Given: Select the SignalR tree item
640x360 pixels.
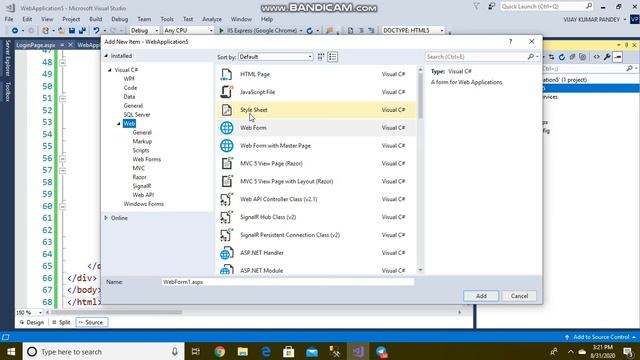Looking at the screenshot, I should click(x=142, y=186).
